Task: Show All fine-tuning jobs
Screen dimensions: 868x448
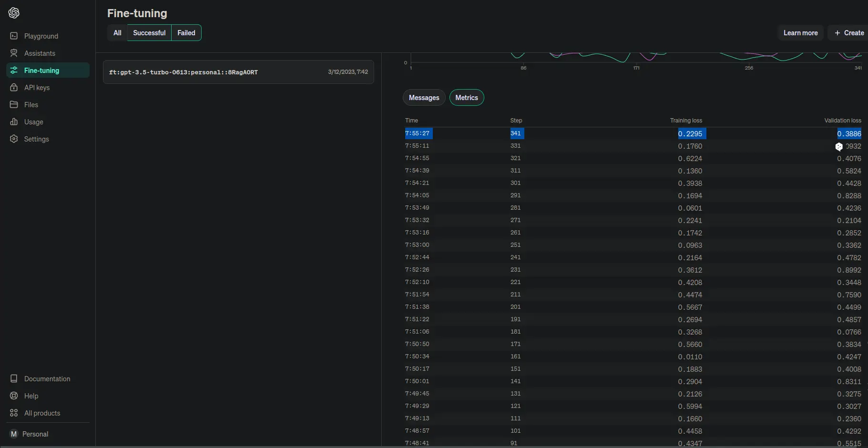Action: pyautogui.click(x=117, y=33)
